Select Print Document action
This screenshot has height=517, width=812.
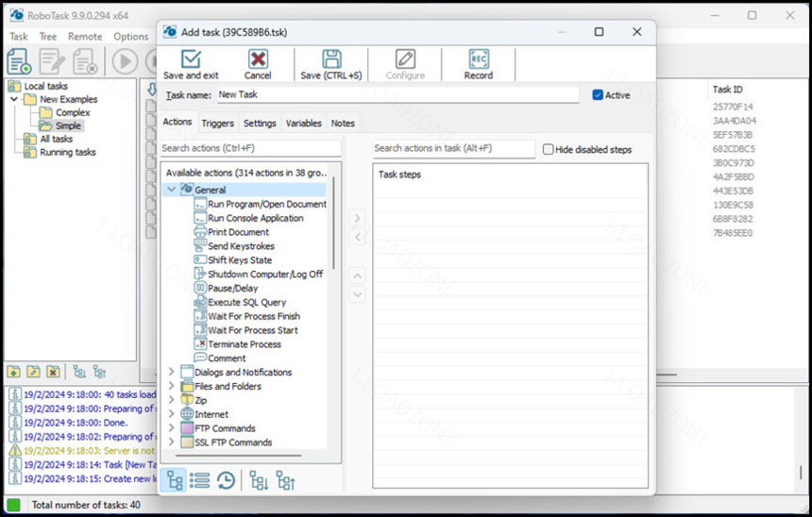(x=231, y=232)
